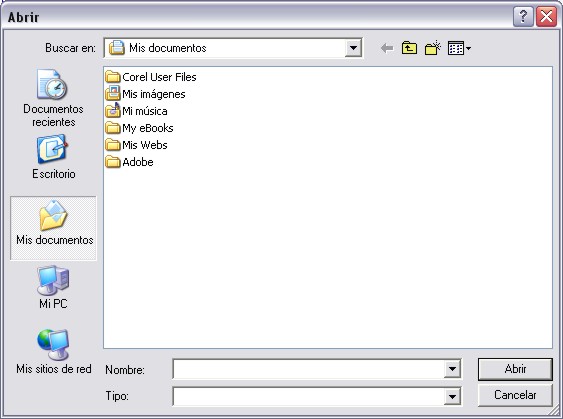Open Documentos recientes in the places bar
Viewport: 563px width, 419px height.
pyautogui.click(x=53, y=98)
